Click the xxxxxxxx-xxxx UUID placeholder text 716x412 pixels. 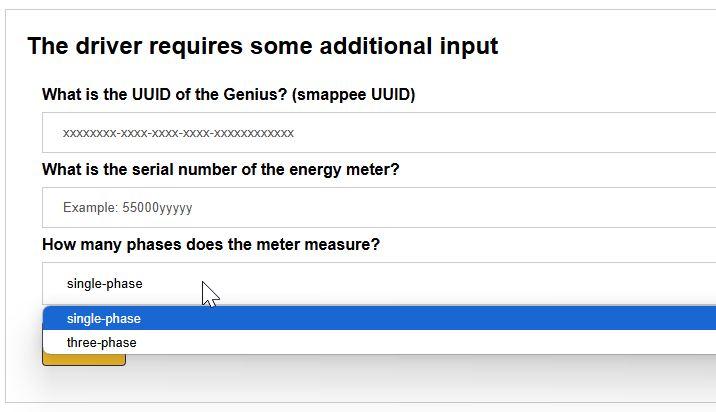(178, 132)
